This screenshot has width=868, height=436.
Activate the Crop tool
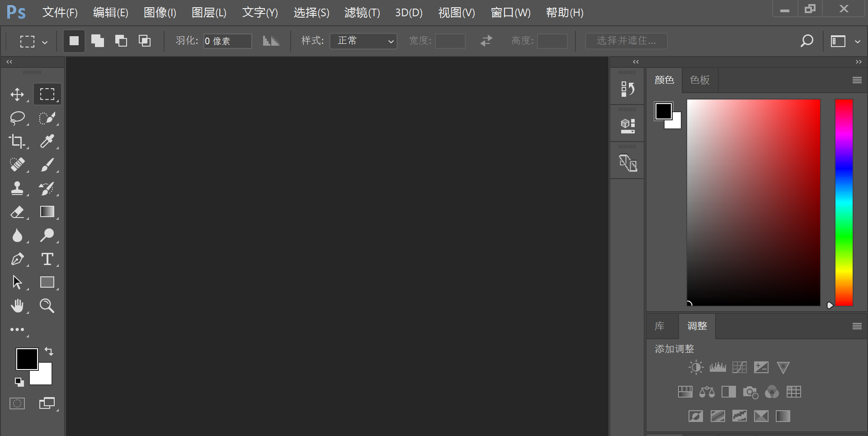click(18, 141)
